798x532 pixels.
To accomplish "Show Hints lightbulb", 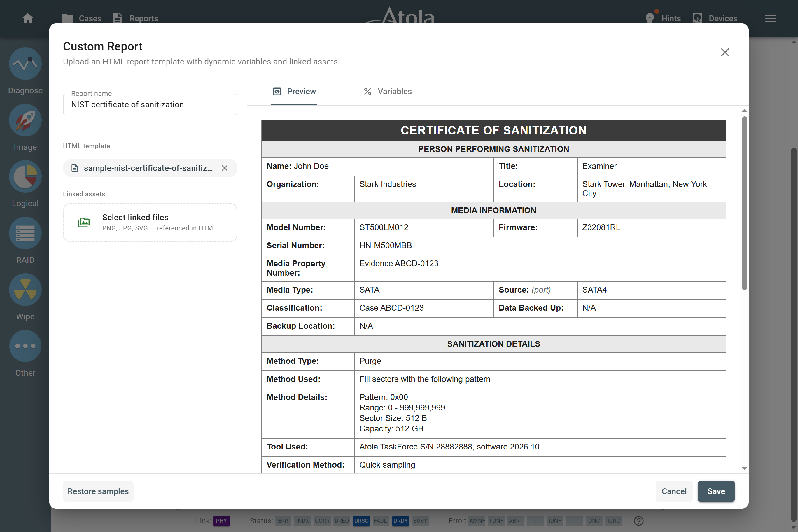I will (663, 18).
